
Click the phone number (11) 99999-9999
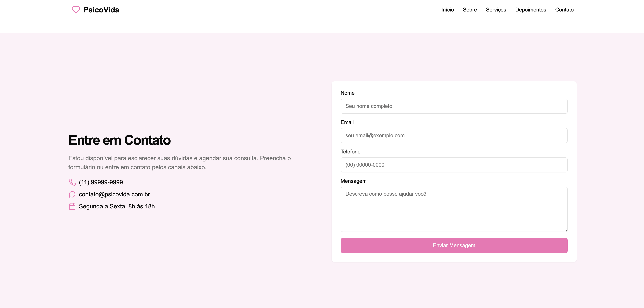pos(101,182)
